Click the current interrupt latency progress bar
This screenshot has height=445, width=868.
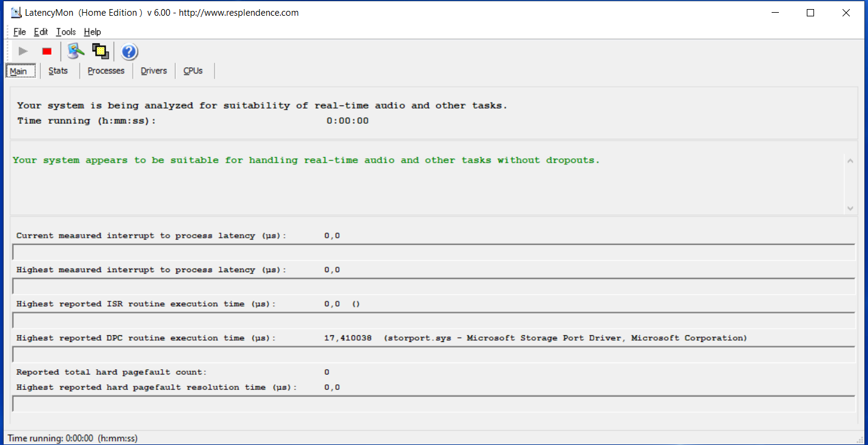coord(433,252)
